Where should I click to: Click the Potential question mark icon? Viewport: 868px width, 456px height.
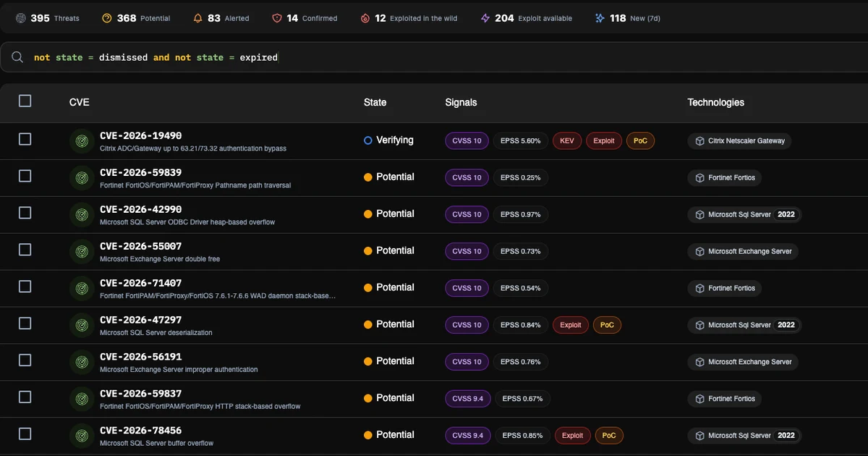tap(107, 18)
